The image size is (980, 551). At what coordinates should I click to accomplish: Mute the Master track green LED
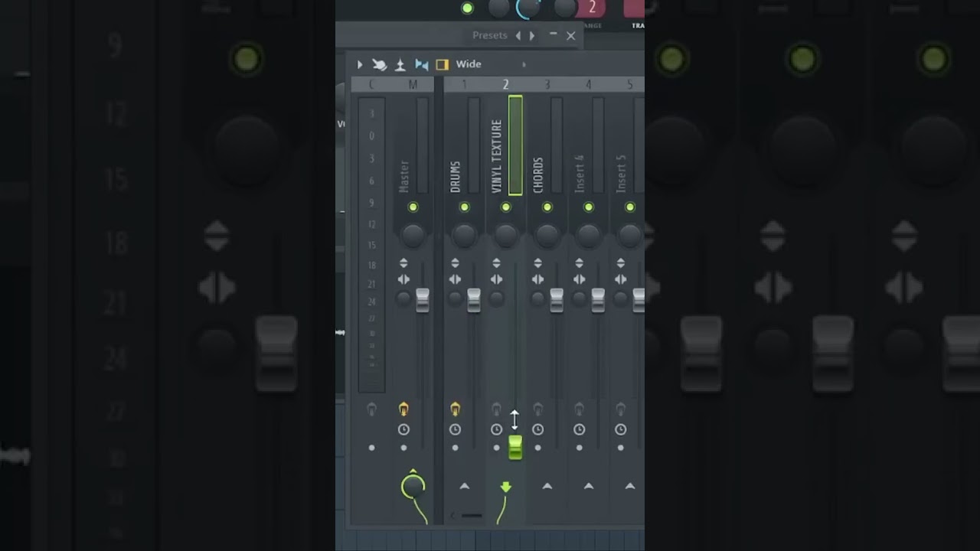(x=413, y=207)
